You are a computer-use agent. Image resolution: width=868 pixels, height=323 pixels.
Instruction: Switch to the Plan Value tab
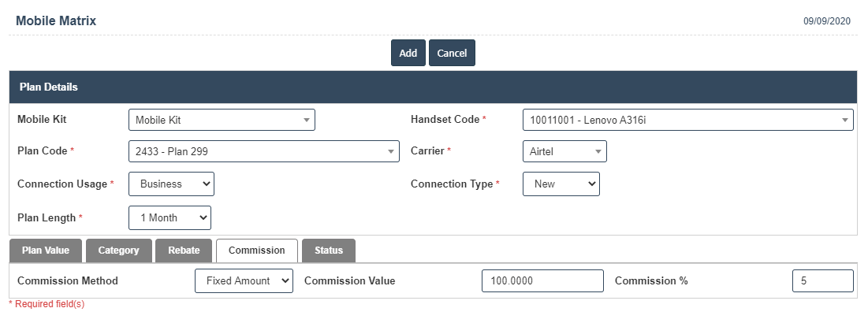coord(46,251)
